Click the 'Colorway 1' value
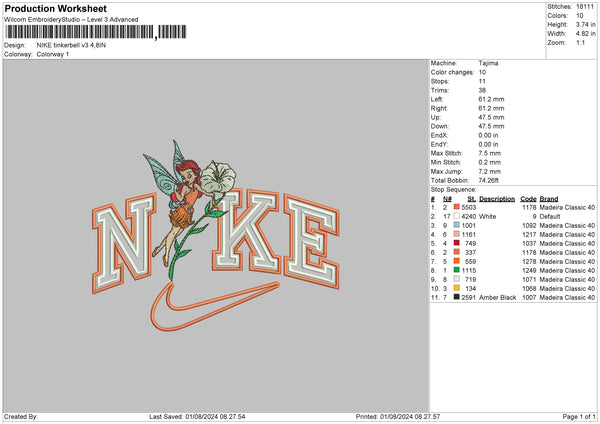 pos(53,54)
